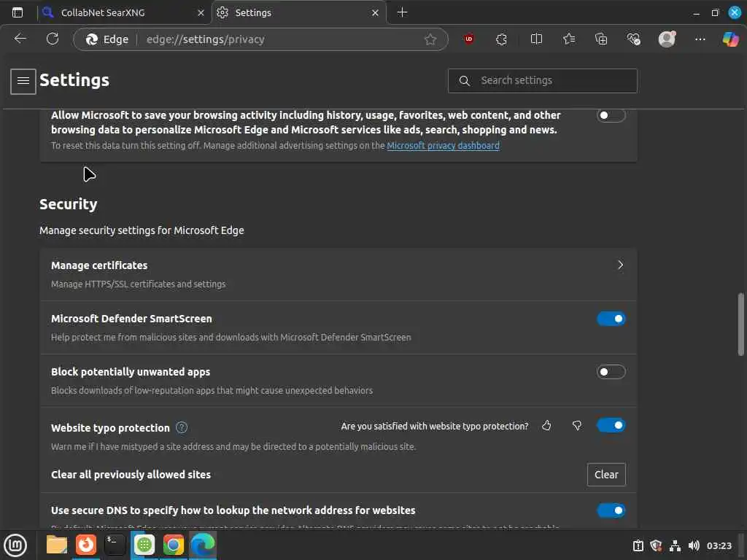Open Collections toolbar icon

[x=601, y=39]
